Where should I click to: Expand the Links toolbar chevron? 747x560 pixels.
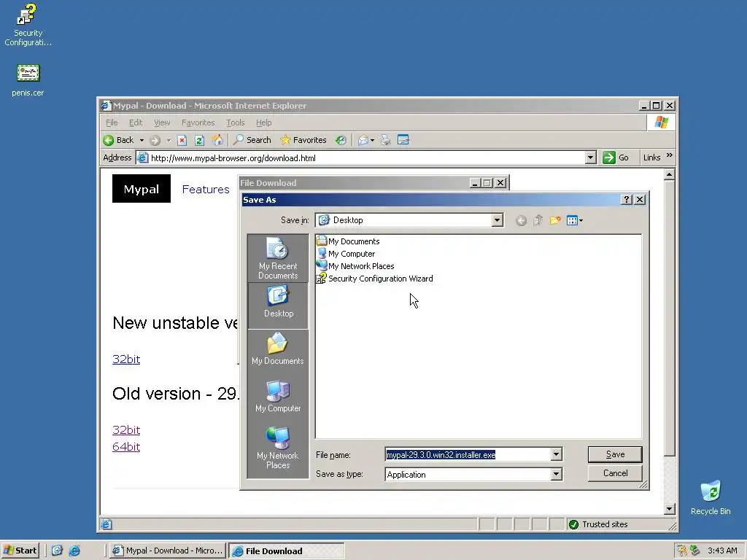[x=670, y=155]
